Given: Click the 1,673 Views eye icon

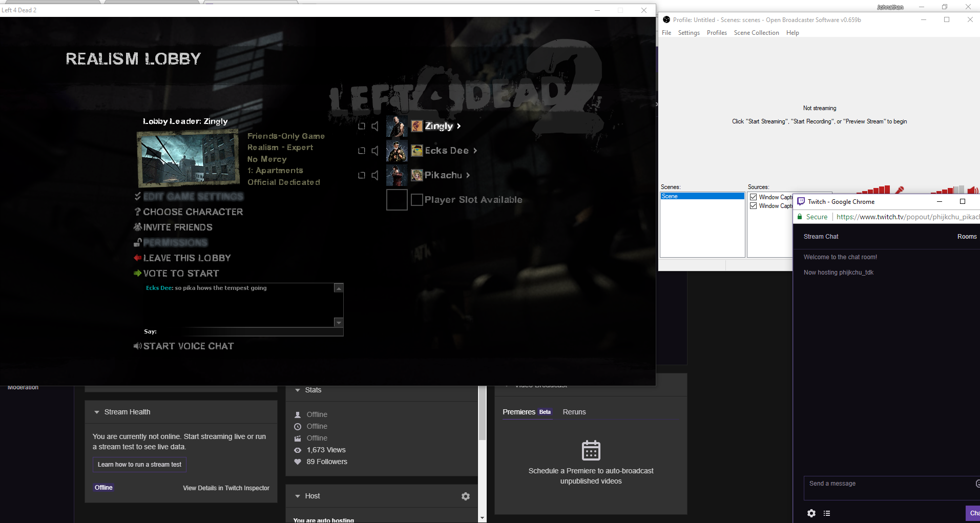Looking at the screenshot, I should (x=298, y=450).
